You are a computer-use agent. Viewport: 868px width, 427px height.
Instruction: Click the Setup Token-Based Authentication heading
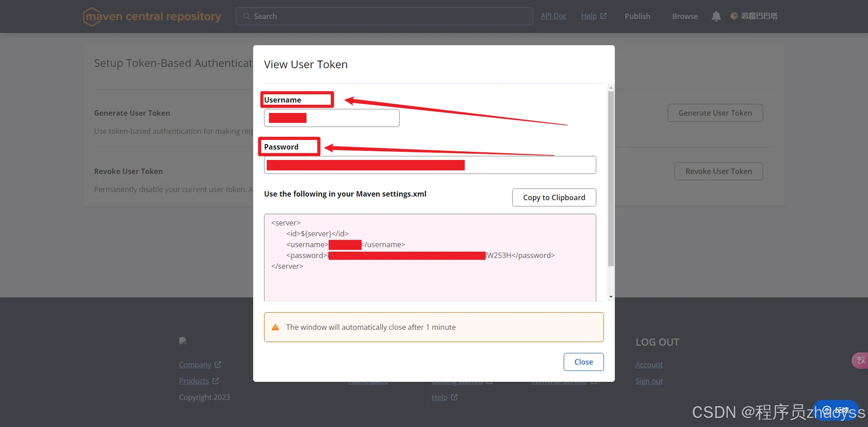(x=173, y=63)
